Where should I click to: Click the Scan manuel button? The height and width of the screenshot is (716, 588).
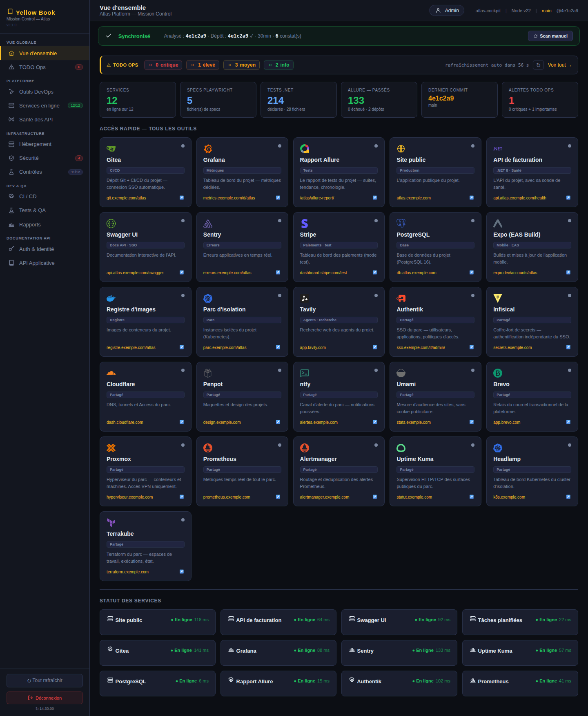(x=550, y=36)
